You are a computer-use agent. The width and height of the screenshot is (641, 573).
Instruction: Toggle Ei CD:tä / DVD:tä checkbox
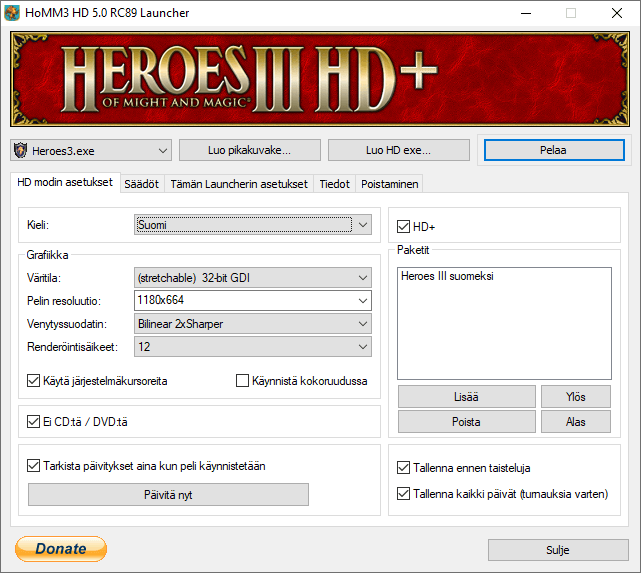coord(35,422)
